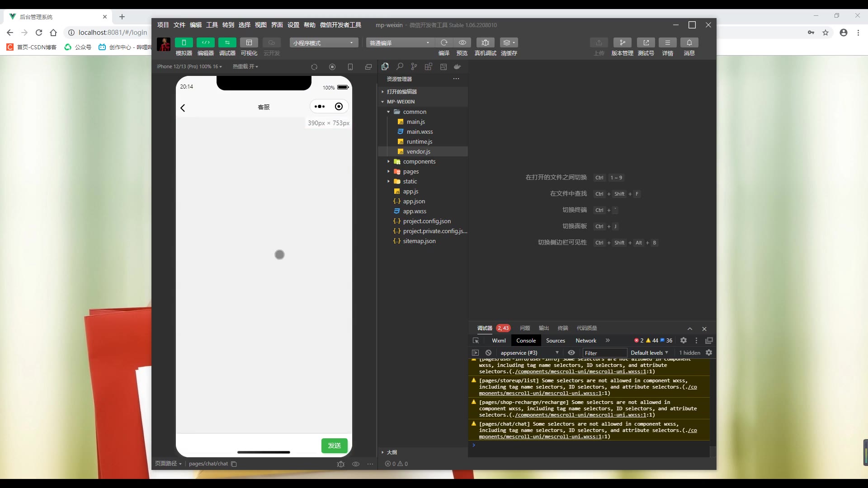This screenshot has height=488, width=868.
Task: Click the 清缓存 clear cache icon
Action: coord(509,42)
